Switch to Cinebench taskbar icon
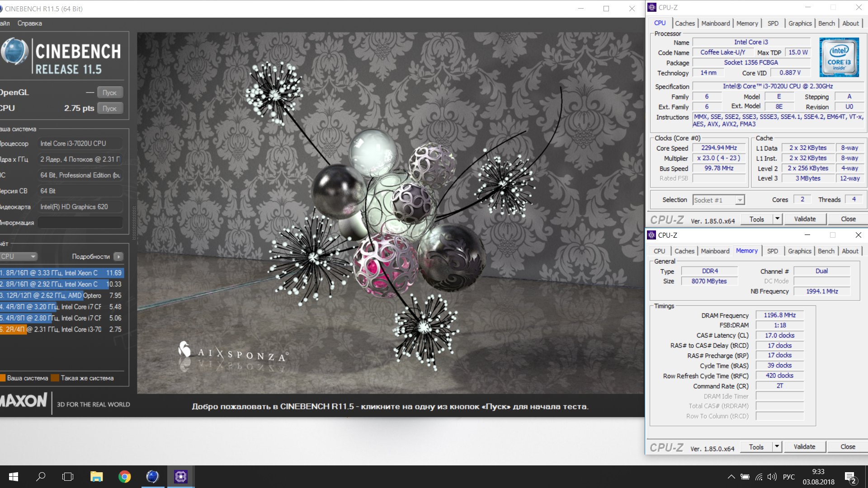Screen dimensions: 868x488 [x=152, y=477]
